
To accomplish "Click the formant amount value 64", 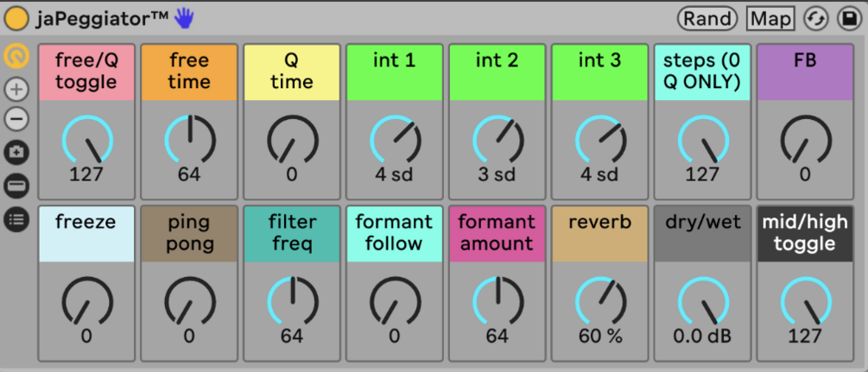I will (x=497, y=336).
